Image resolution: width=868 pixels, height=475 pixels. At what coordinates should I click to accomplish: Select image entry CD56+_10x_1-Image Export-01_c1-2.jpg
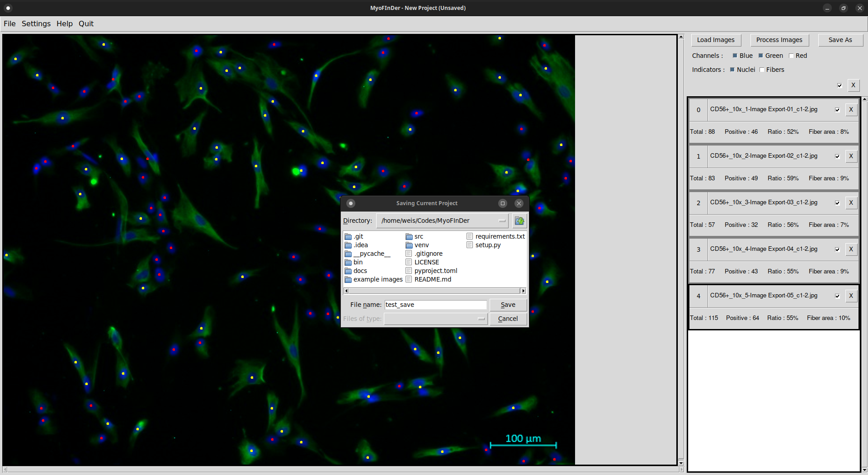(764, 109)
